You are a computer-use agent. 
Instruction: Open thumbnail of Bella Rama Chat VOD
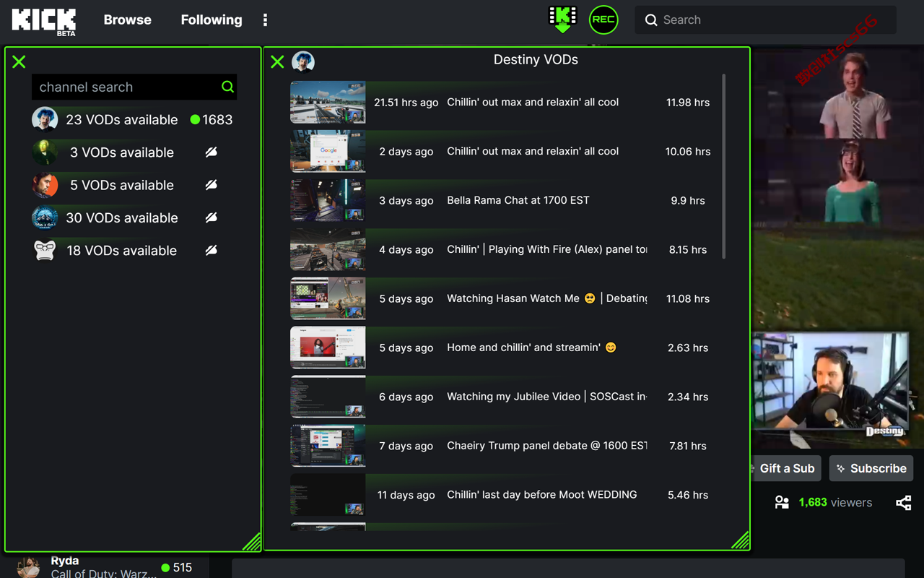point(328,200)
